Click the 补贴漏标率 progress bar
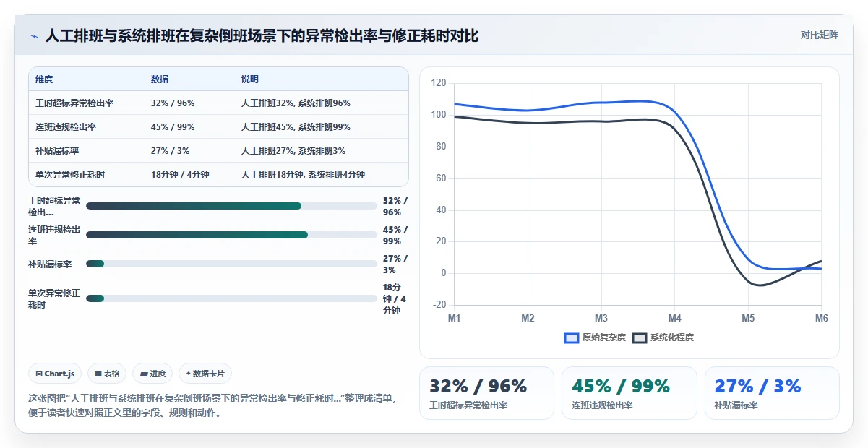Screen dimensions: 868x448 [x=231, y=264]
